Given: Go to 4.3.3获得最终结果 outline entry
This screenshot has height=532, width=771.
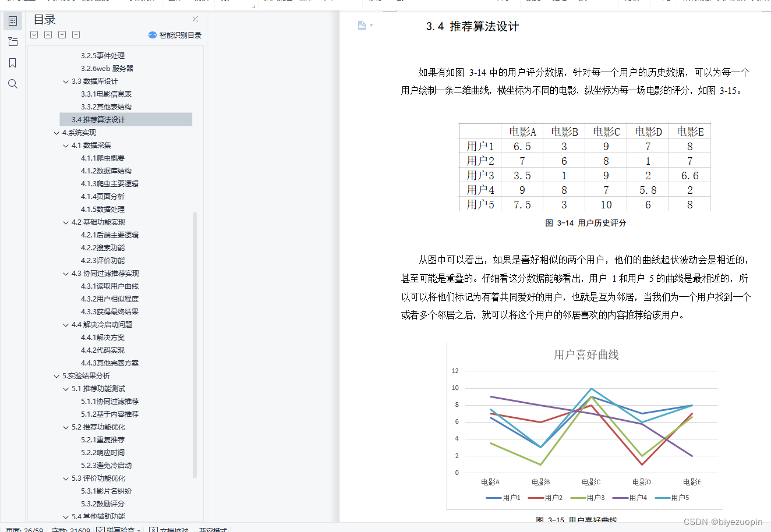Looking at the screenshot, I should [109, 312].
